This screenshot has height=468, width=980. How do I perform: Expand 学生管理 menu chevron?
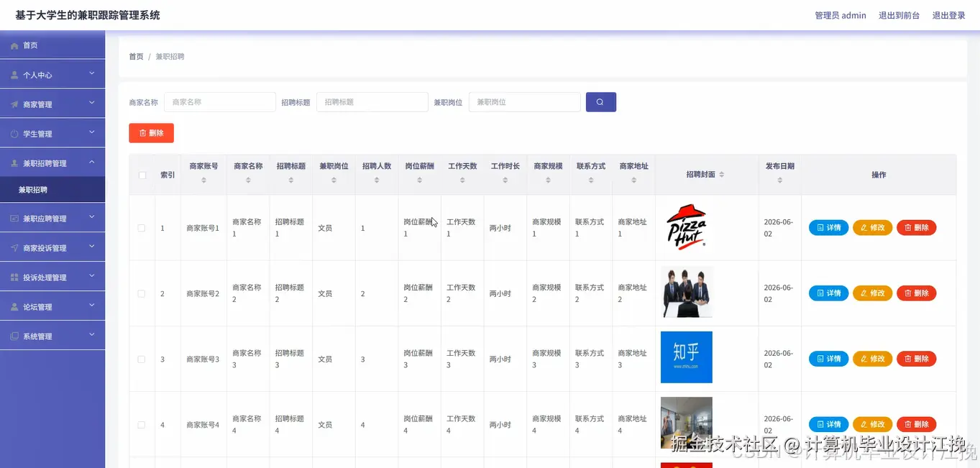pos(92,132)
